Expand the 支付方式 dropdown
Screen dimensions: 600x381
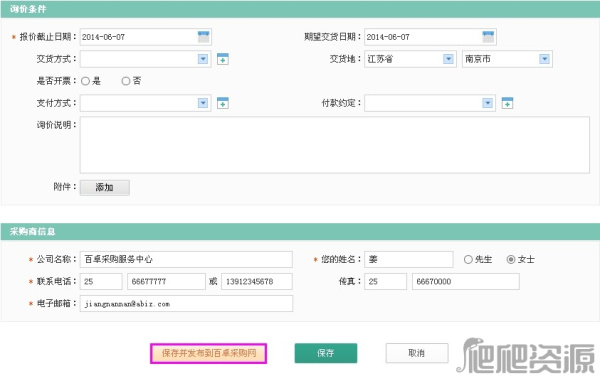click(x=203, y=103)
